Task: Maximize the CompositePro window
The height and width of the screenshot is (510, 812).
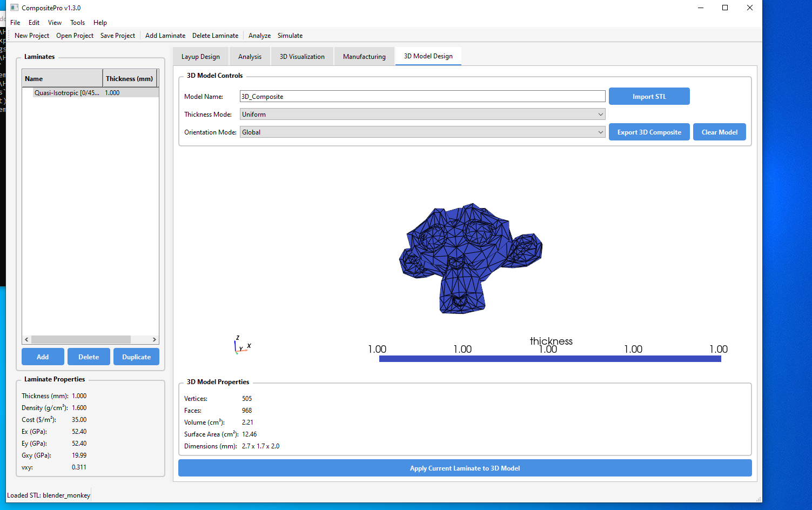Action: click(x=725, y=8)
